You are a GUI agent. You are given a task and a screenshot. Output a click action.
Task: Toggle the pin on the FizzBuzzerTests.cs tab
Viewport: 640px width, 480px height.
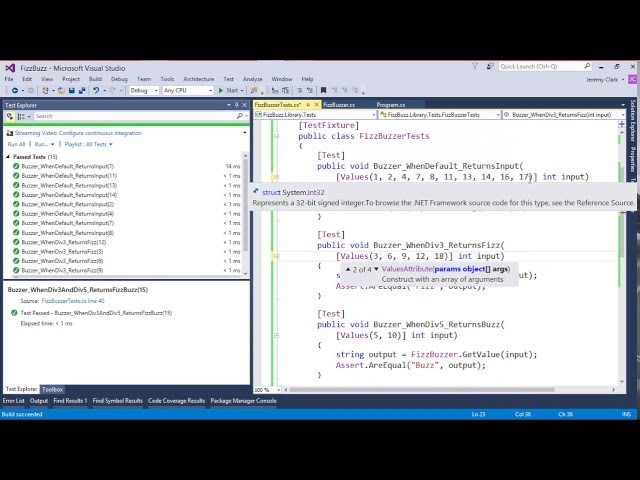coord(308,105)
